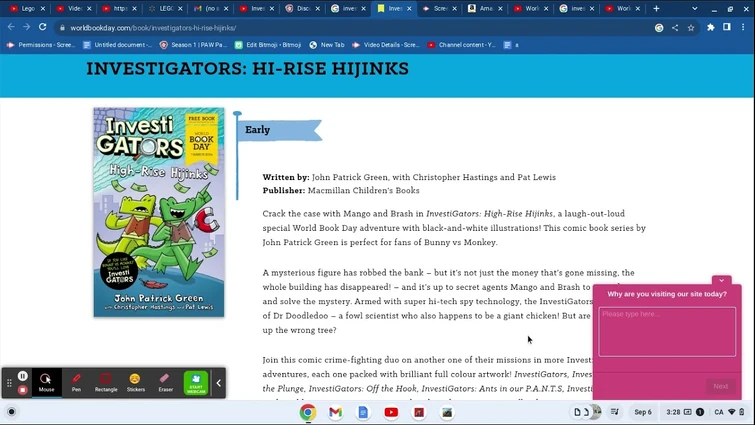Viewport: 755px width, 425px height.
Task: Click the Next button in survey popup
Action: point(721,386)
